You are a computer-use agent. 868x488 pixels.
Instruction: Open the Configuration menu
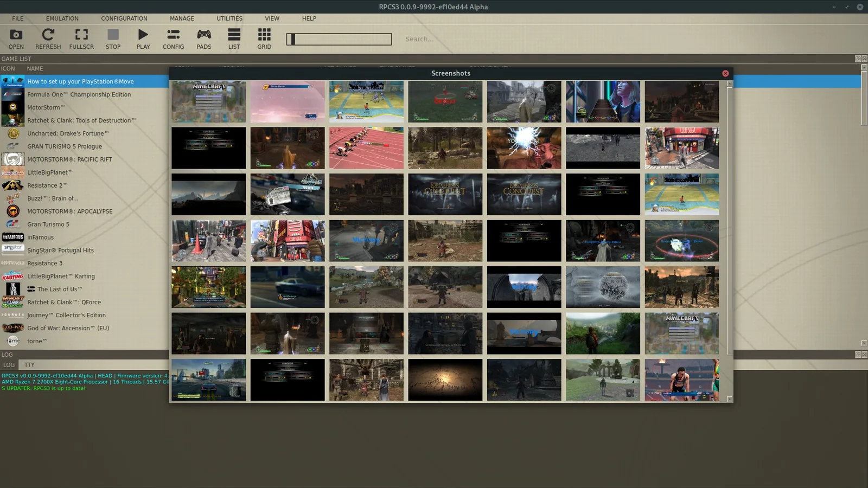click(x=124, y=18)
